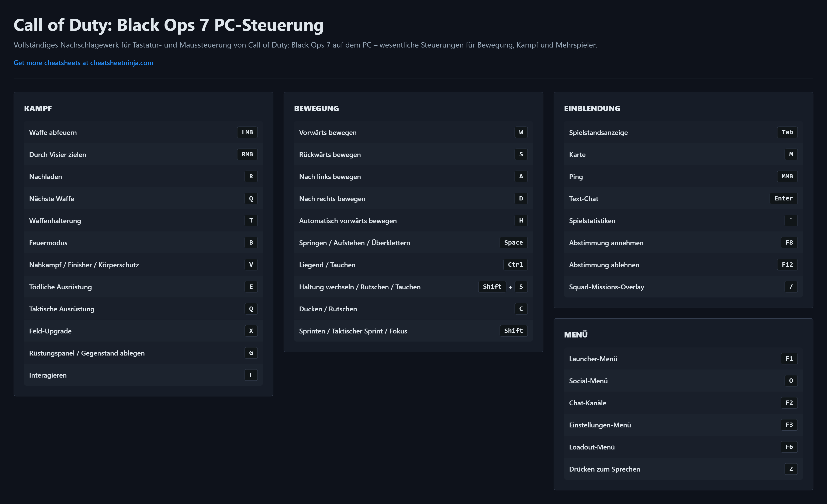
Task: Click the page title Black Ops 7 PC-Steuerung
Action: click(169, 25)
